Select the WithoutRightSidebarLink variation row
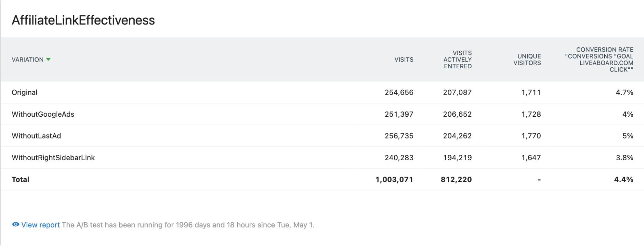Screen dimensions: 644x246 pyautogui.click(x=322, y=158)
